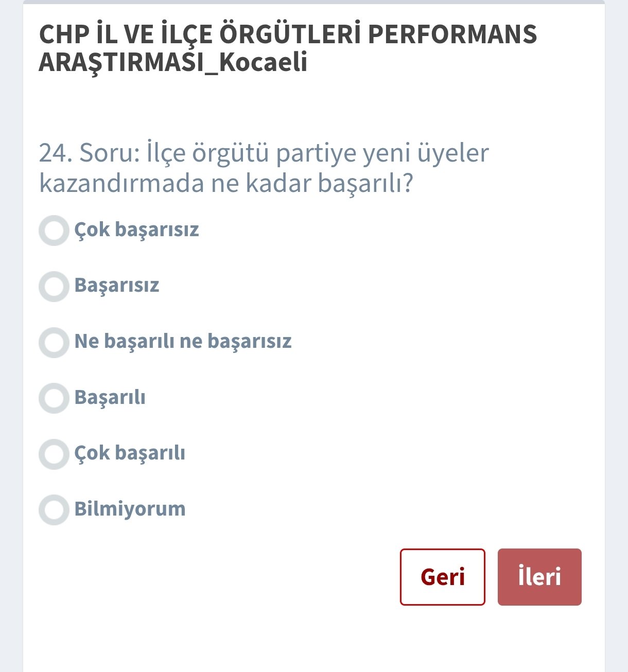Choose the 'Başarısız' radio circle
This screenshot has width=628, height=672.
(x=54, y=286)
